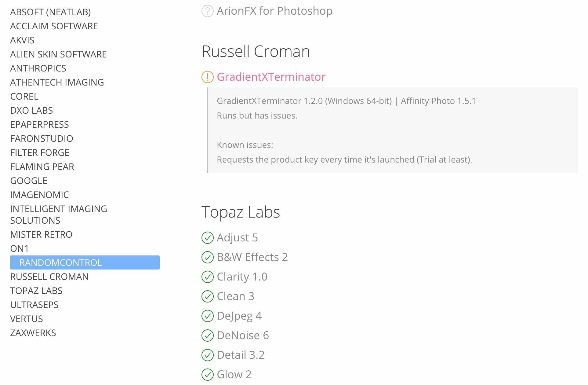Click the green check icon beside DeNoise 6
The image size is (588, 385).
207,335
